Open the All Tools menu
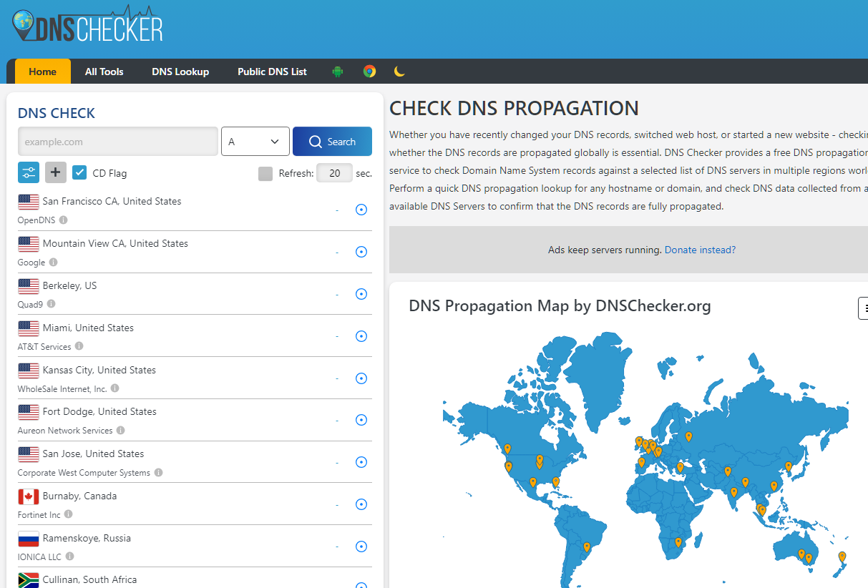 (x=104, y=72)
